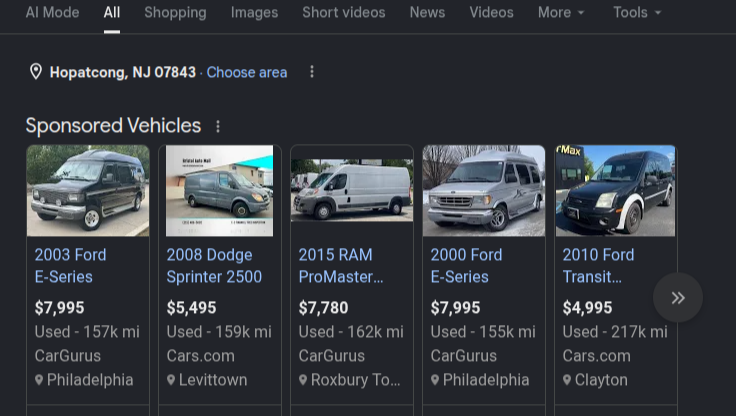Switch to the Images tab
Image resolution: width=736 pixels, height=416 pixels.
pyautogui.click(x=254, y=13)
